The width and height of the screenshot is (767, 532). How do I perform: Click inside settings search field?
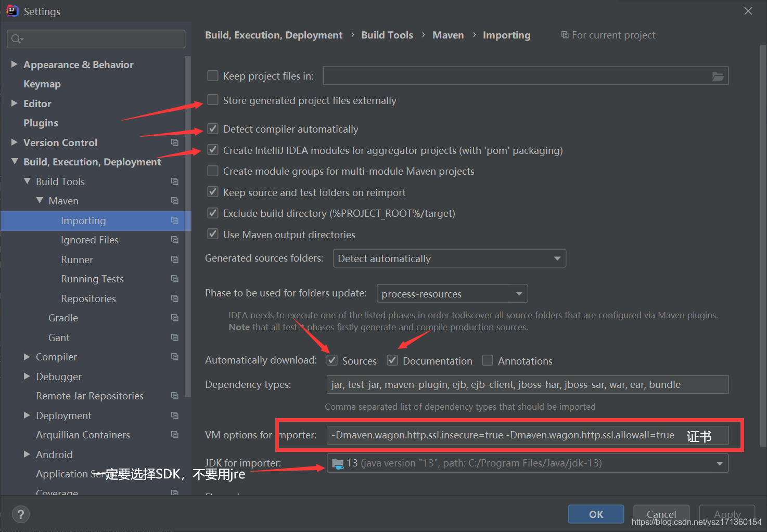pyautogui.click(x=96, y=39)
